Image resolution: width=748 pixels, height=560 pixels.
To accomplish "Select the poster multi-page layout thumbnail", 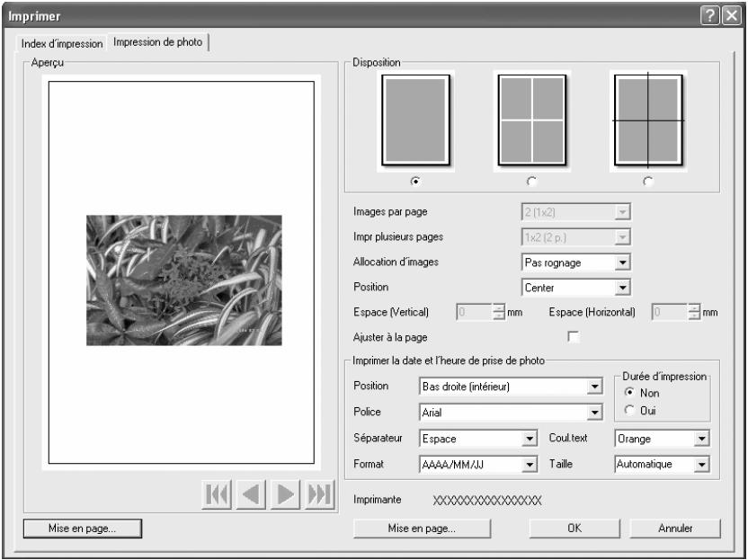I will pyautogui.click(x=648, y=120).
